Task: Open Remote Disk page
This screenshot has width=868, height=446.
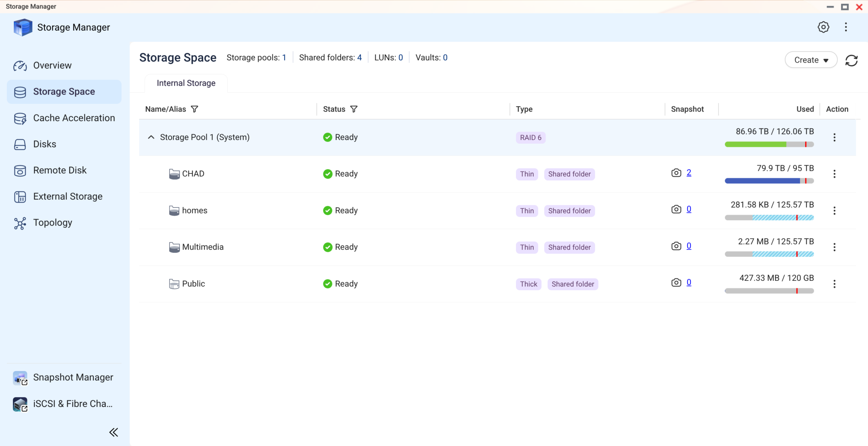Action: pyautogui.click(x=64, y=170)
